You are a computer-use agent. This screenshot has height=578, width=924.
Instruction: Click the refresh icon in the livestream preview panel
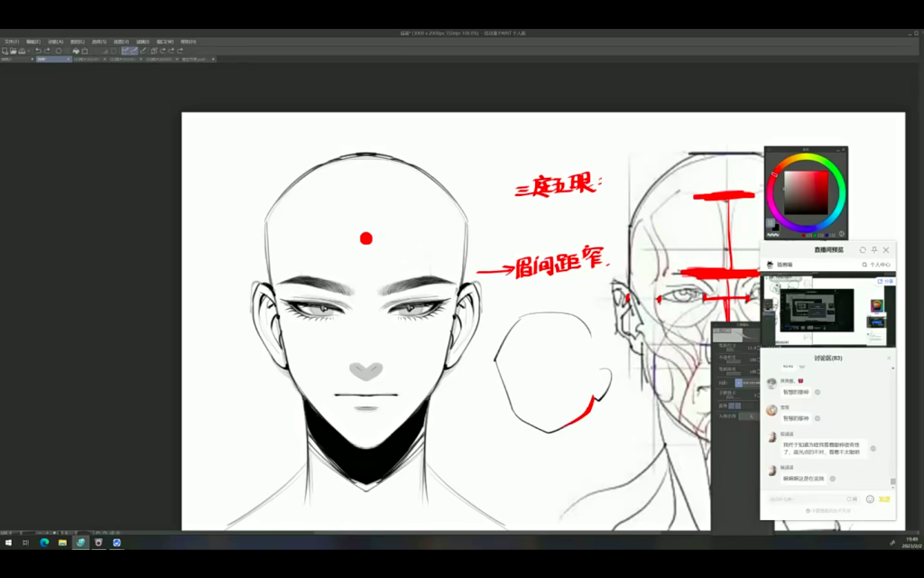pos(863,250)
